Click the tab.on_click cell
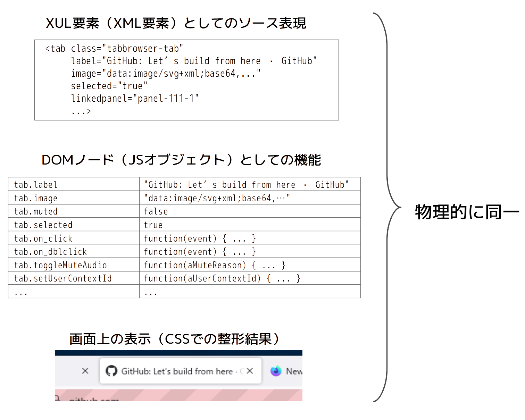This screenshot has height=420, width=525. (x=74, y=238)
